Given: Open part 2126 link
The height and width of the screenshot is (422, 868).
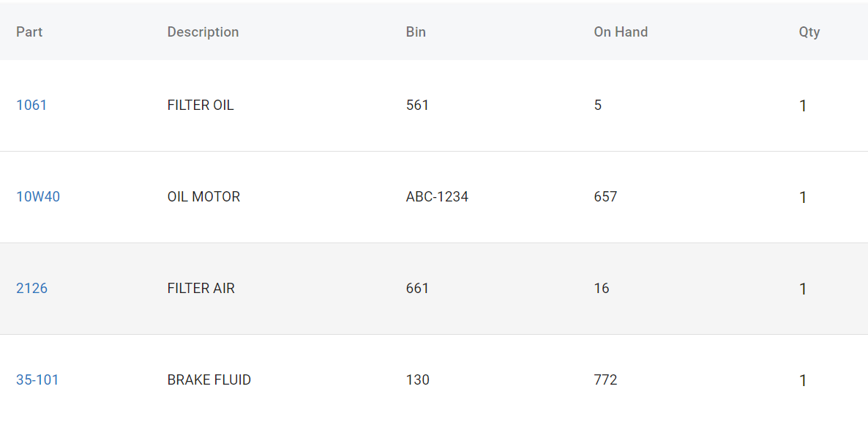Looking at the screenshot, I should point(31,289).
